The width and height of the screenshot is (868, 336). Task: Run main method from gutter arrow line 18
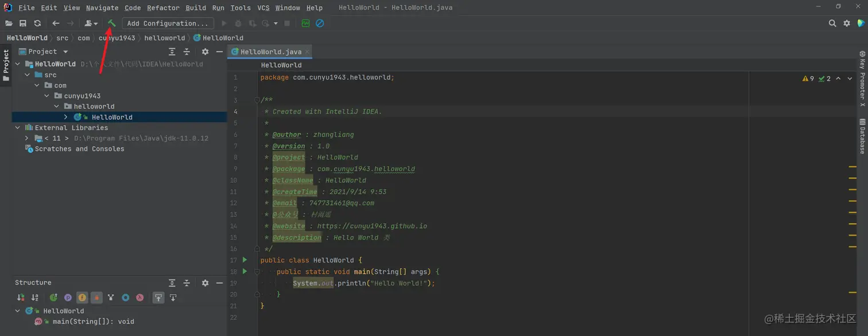[245, 271]
